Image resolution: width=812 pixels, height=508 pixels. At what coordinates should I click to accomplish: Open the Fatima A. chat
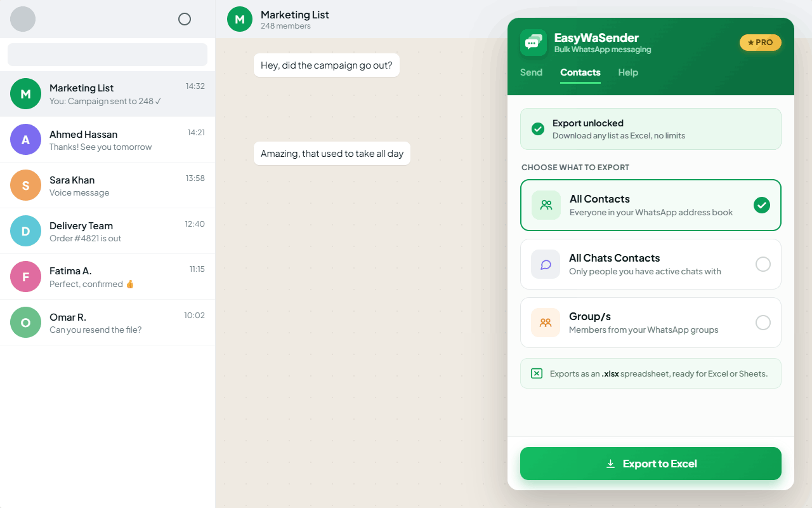[x=107, y=277]
